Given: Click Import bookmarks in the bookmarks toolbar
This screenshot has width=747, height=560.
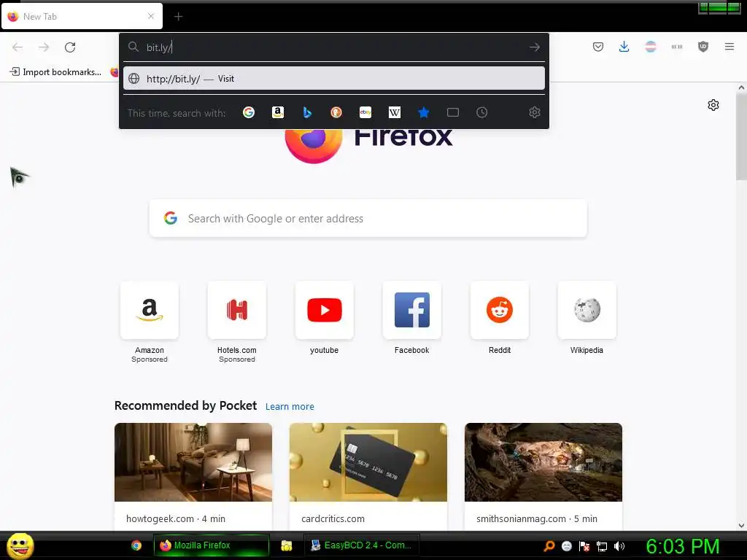Looking at the screenshot, I should click(55, 72).
